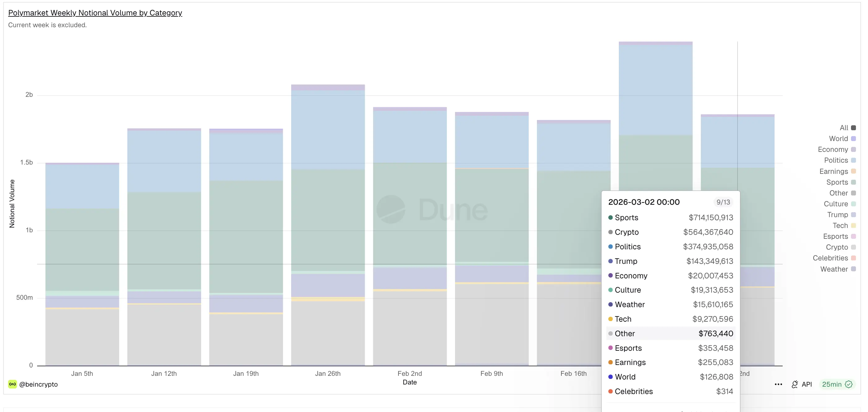This screenshot has width=868, height=412.
Task: Open the Polymarket Weekly Notional Volume title link
Action: (95, 13)
